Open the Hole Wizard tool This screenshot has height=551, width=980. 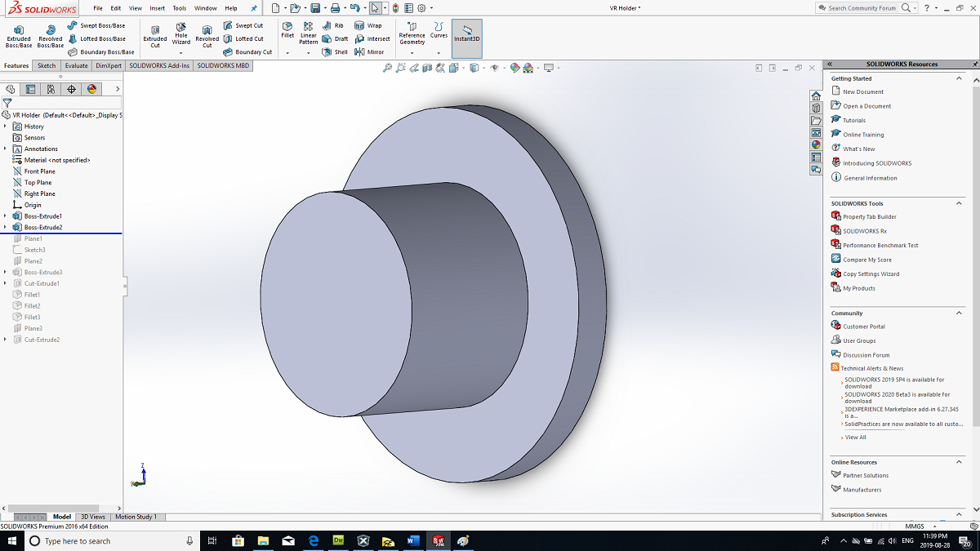coord(181,33)
